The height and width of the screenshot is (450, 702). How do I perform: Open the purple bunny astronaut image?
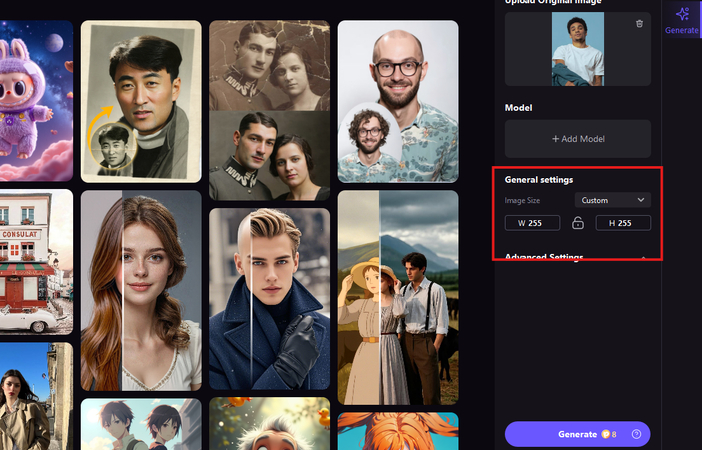pyautogui.click(x=36, y=101)
